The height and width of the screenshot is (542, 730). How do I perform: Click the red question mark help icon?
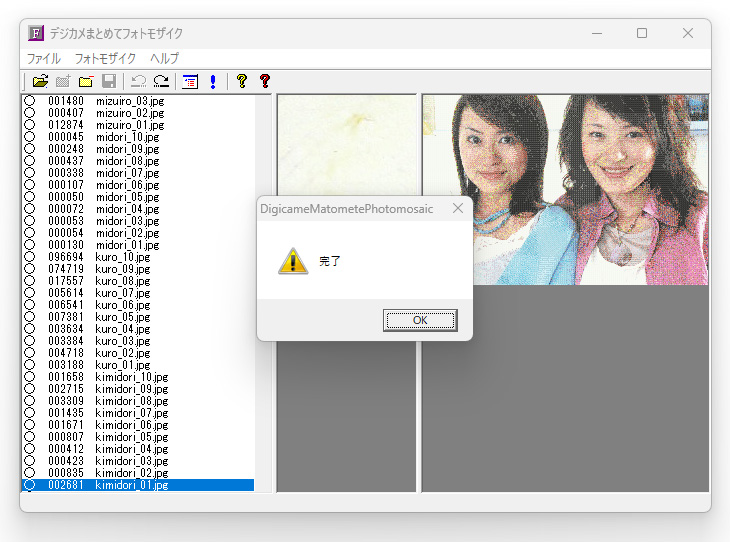(265, 81)
